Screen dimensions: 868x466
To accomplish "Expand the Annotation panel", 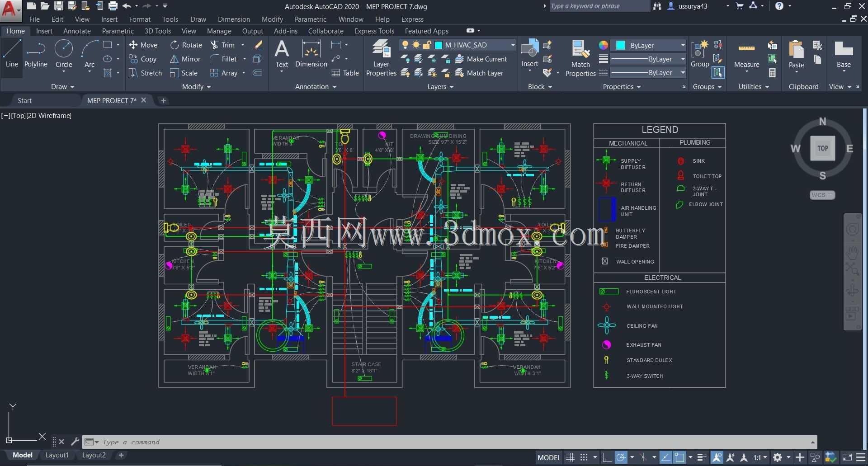I will [x=316, y=86].
